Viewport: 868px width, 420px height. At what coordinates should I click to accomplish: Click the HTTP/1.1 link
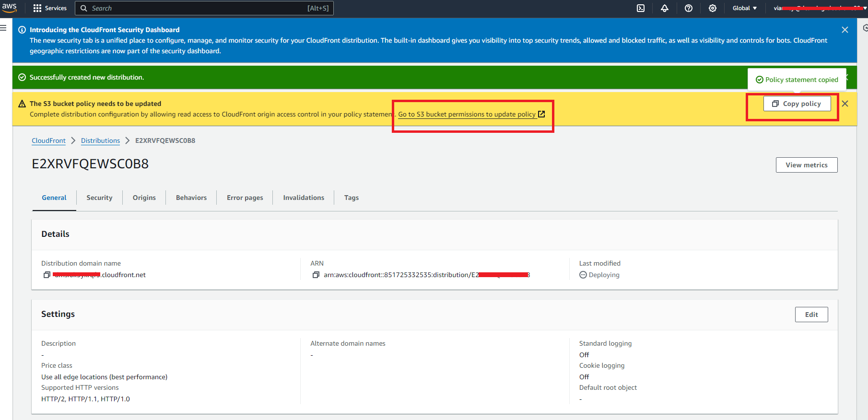point(82,399)
